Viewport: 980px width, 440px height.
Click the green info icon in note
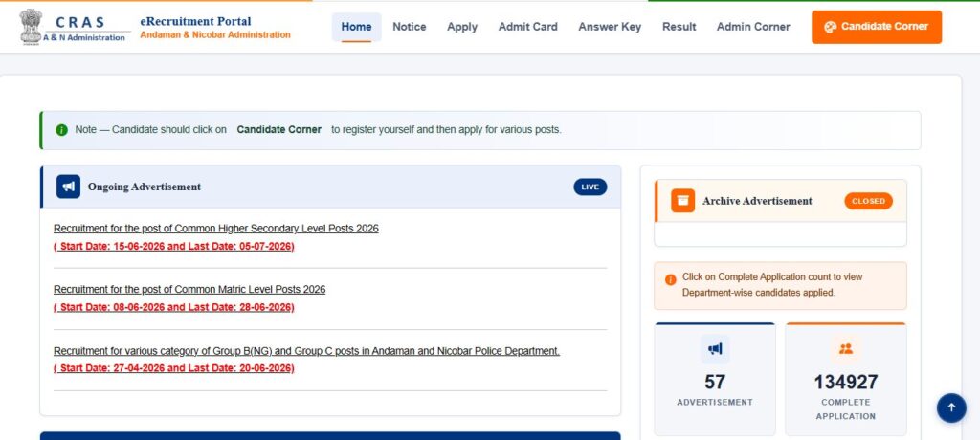pyautogui.click(x=61, y=130)
